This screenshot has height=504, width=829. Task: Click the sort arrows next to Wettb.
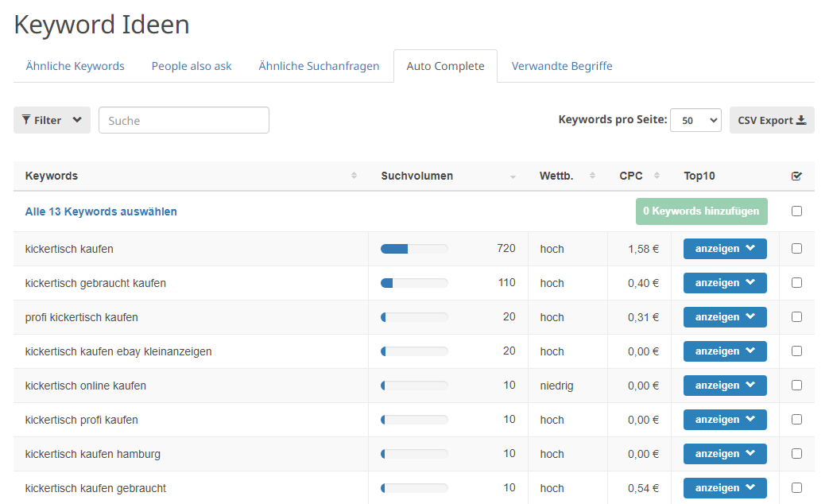[x=592, y=176]
